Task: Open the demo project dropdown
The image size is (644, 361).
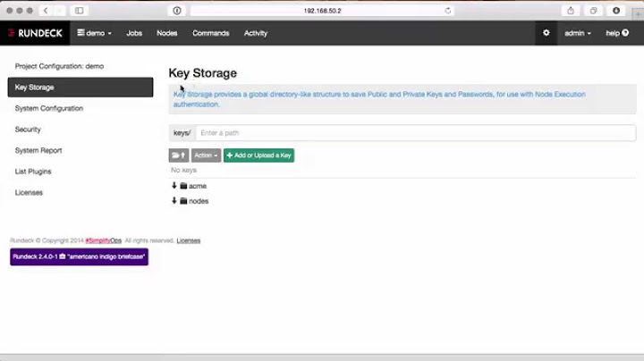Action: (x=94, y=33)
